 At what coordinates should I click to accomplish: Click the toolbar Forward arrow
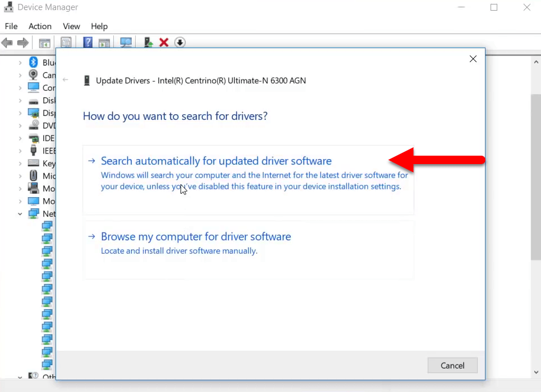(23, 43)
